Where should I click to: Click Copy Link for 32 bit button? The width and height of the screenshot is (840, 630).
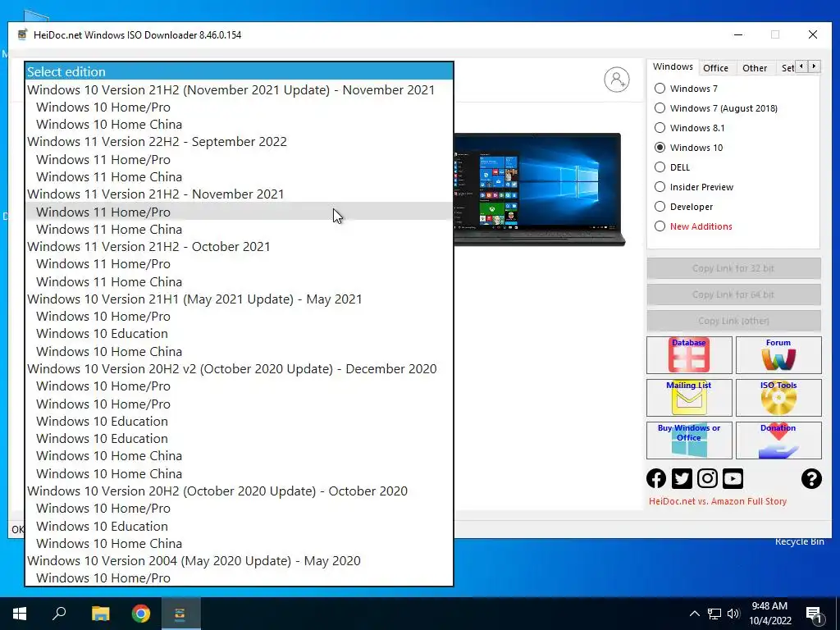click(x=733, y=268)
